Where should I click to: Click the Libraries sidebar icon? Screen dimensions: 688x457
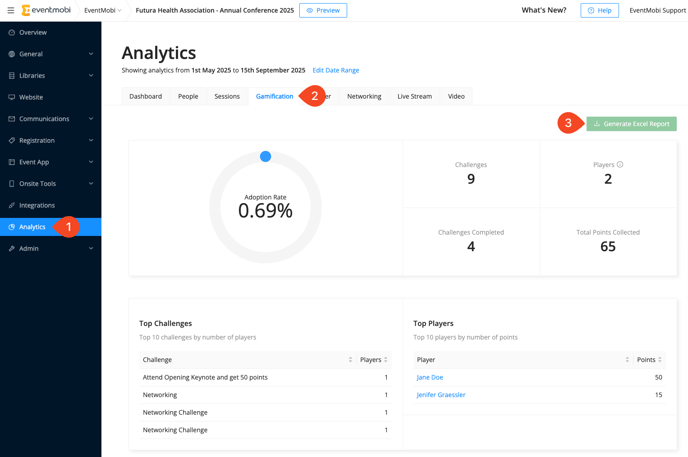tap(12, 75)
